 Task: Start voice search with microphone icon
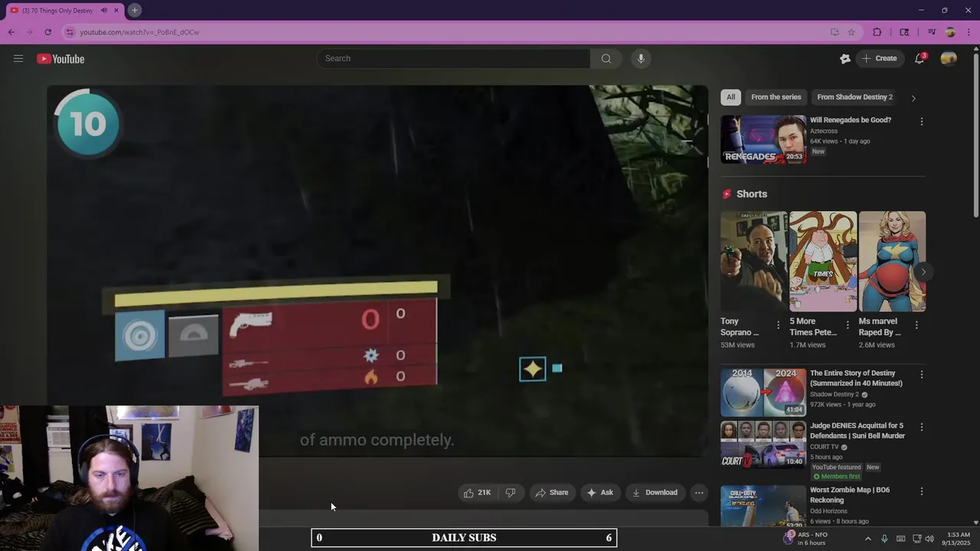point(641,58)
